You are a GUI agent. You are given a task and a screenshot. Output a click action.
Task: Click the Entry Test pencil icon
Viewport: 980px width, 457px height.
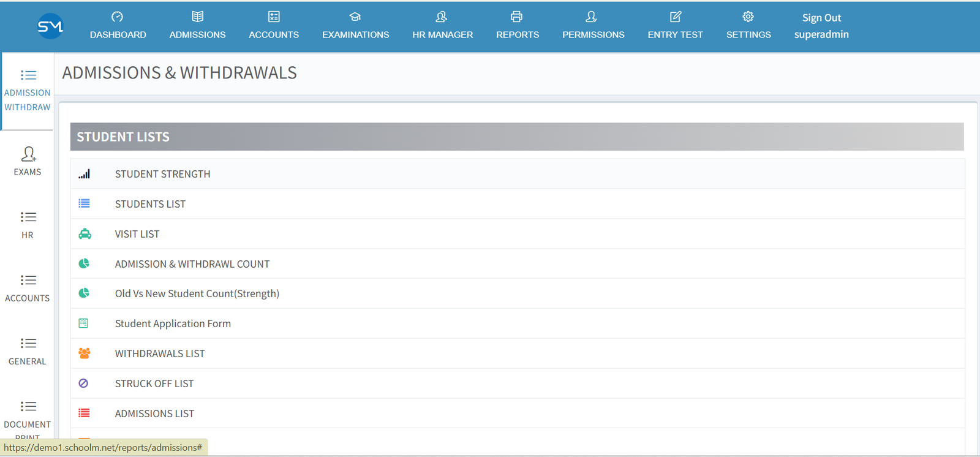(x=675, y=17)
